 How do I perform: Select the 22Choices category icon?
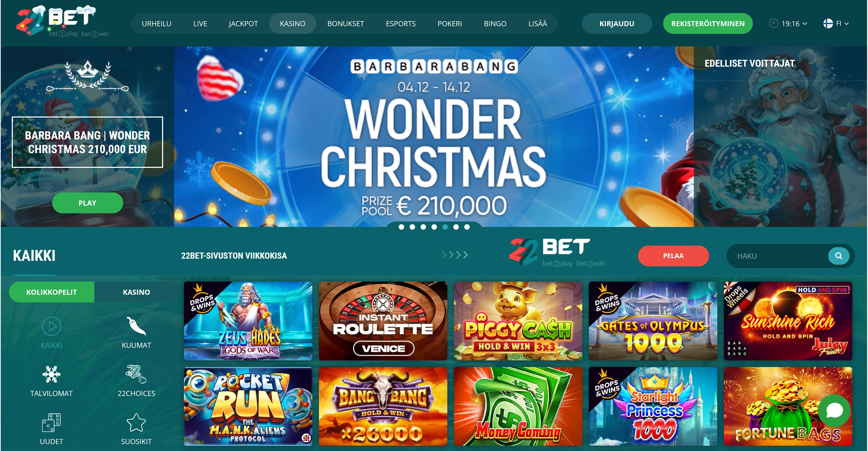[136, 374]
